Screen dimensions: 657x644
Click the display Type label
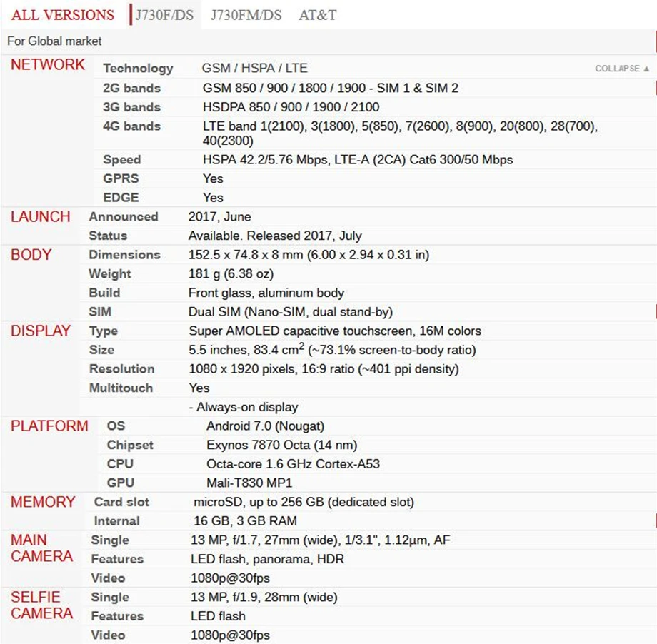point(103,331)
